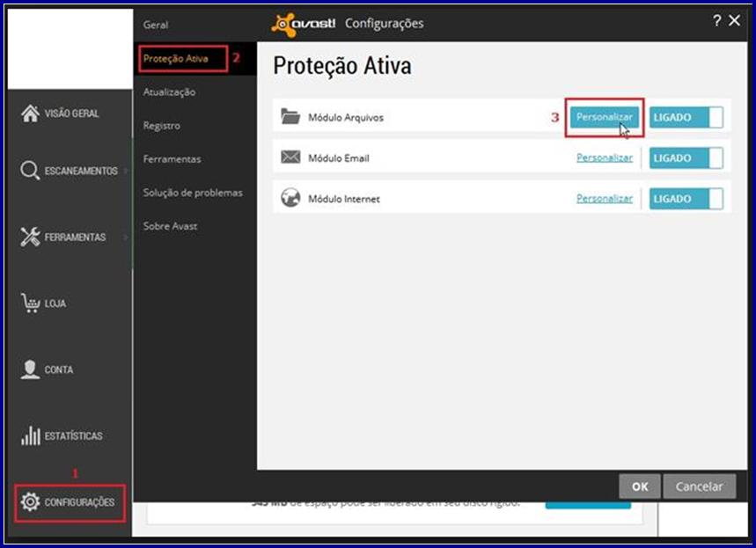Click Personalizar link for Módulo Email
The image size is (756, 548).
tap(604, 157)
